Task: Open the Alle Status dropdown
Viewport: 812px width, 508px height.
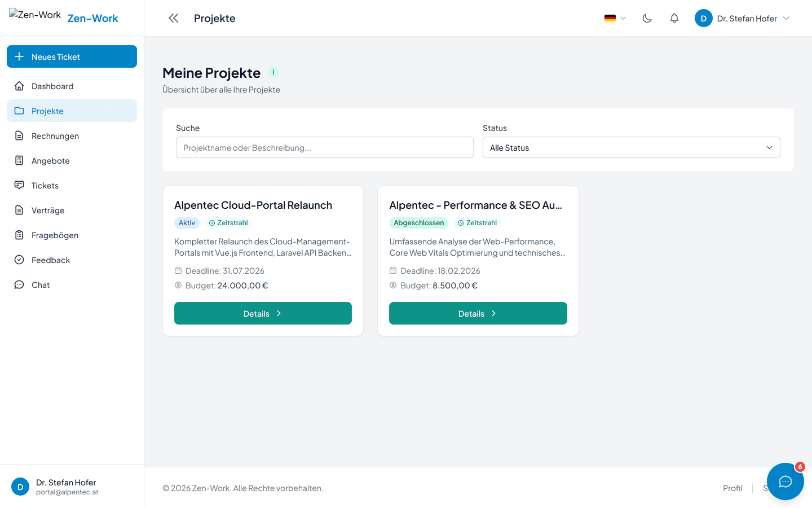Action: click(x=631, y=147)
